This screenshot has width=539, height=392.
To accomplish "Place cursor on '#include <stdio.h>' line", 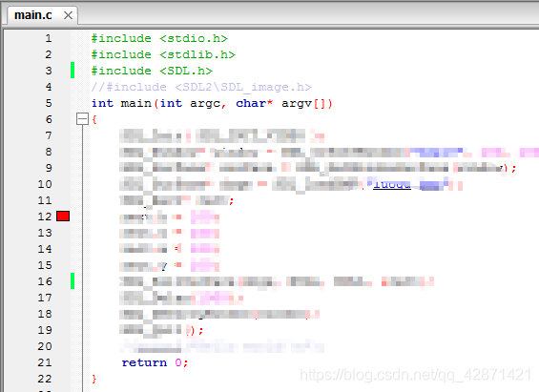I will tap(159, 38).
